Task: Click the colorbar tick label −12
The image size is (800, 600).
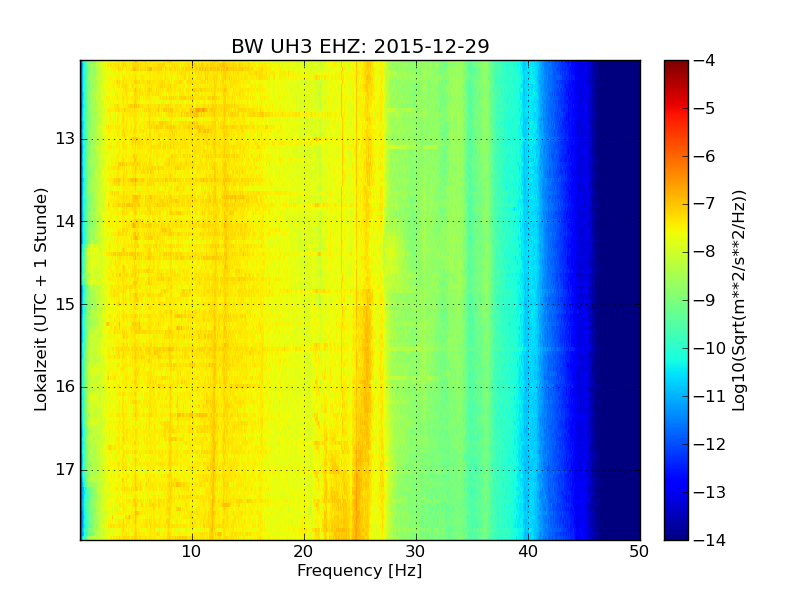Action: (710, 444)
